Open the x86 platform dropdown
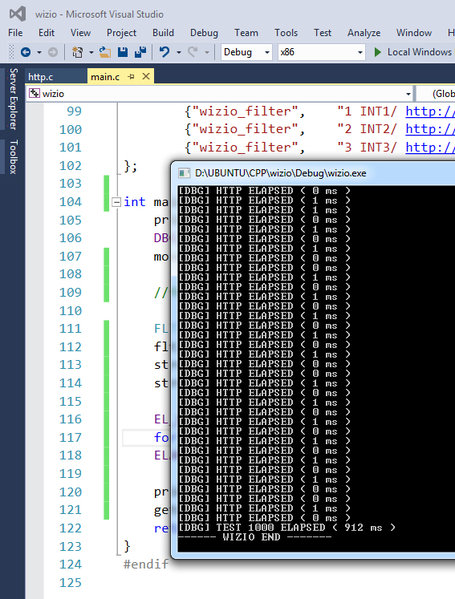This screenshot has width=455, height=599. [x=321, y=52]
